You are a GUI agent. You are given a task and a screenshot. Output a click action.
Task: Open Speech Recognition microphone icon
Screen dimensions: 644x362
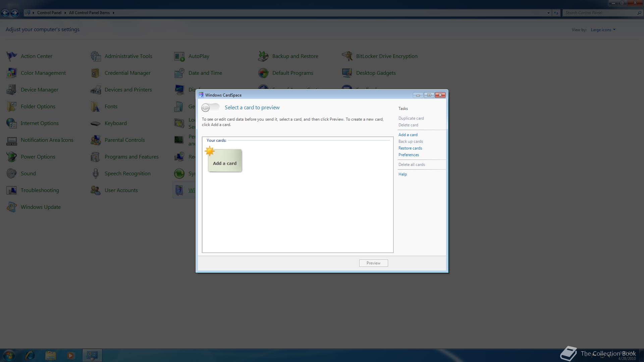pos(96,173)
